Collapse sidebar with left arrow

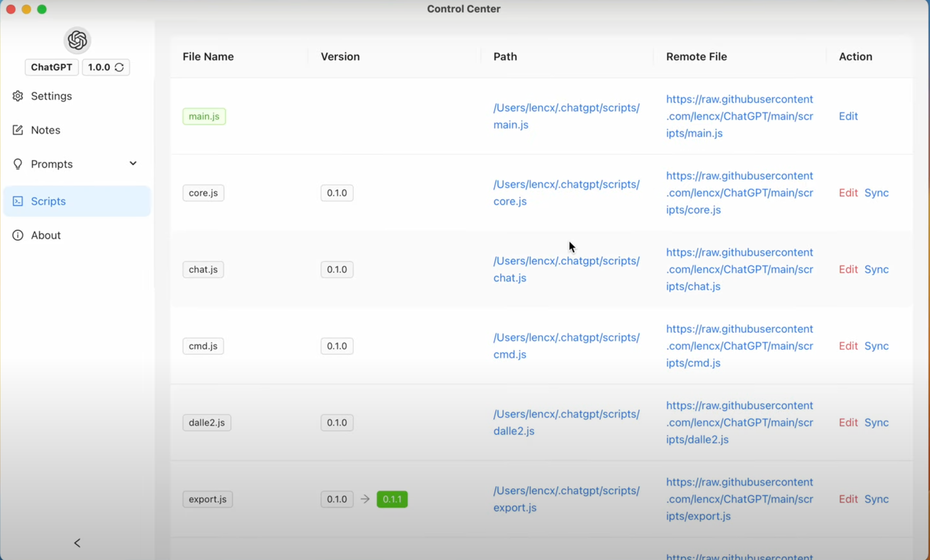pyautogui.click(x=77, y=543)
